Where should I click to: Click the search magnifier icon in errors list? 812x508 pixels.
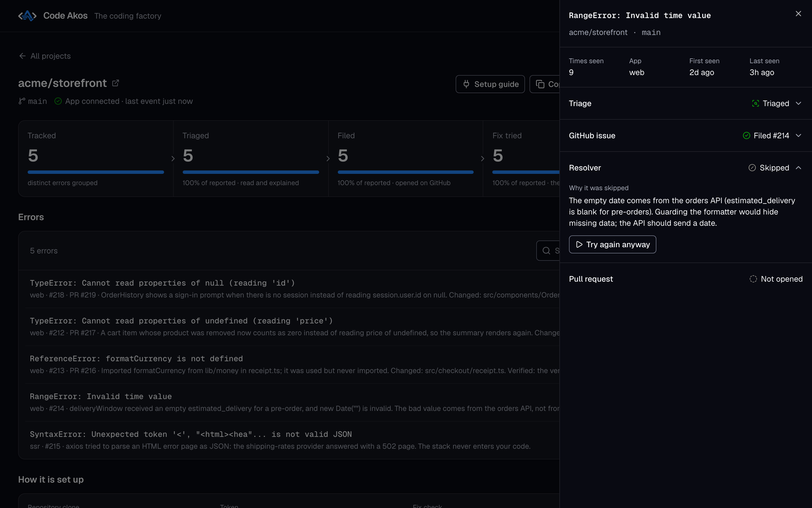pos(546,251)
